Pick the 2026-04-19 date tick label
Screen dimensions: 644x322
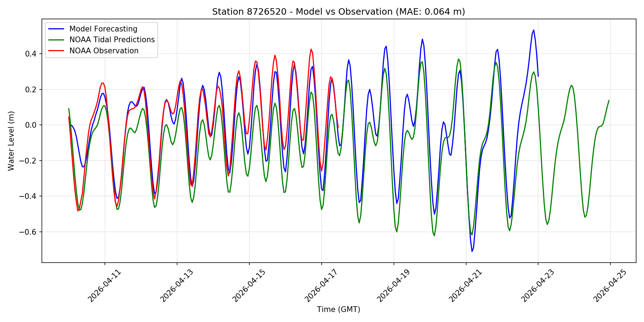click(x=394, y=286)
